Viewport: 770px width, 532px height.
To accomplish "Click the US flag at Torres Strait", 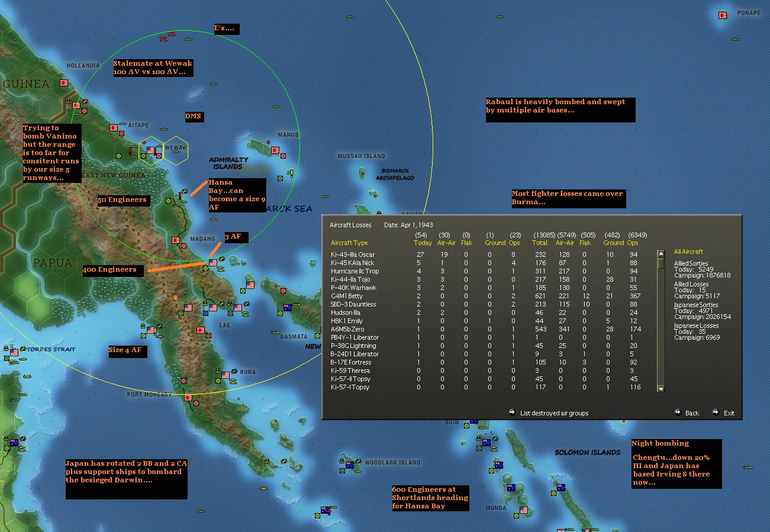I will (14, 353).
